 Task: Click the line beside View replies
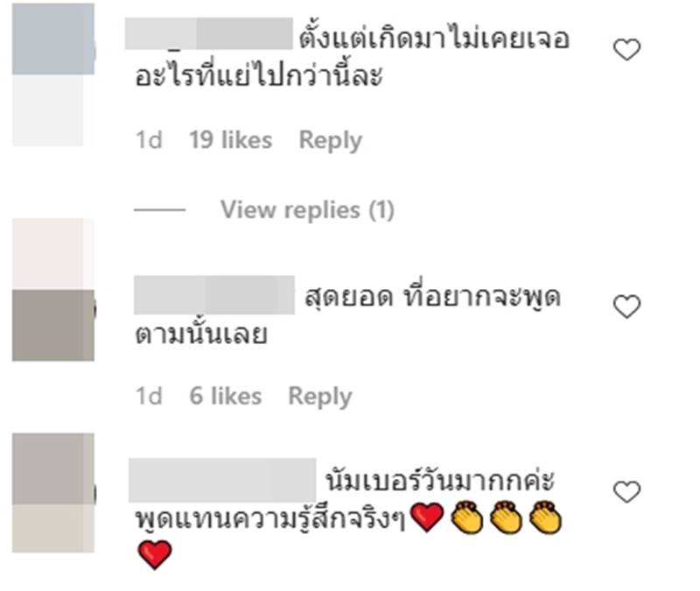click(160, 209)
